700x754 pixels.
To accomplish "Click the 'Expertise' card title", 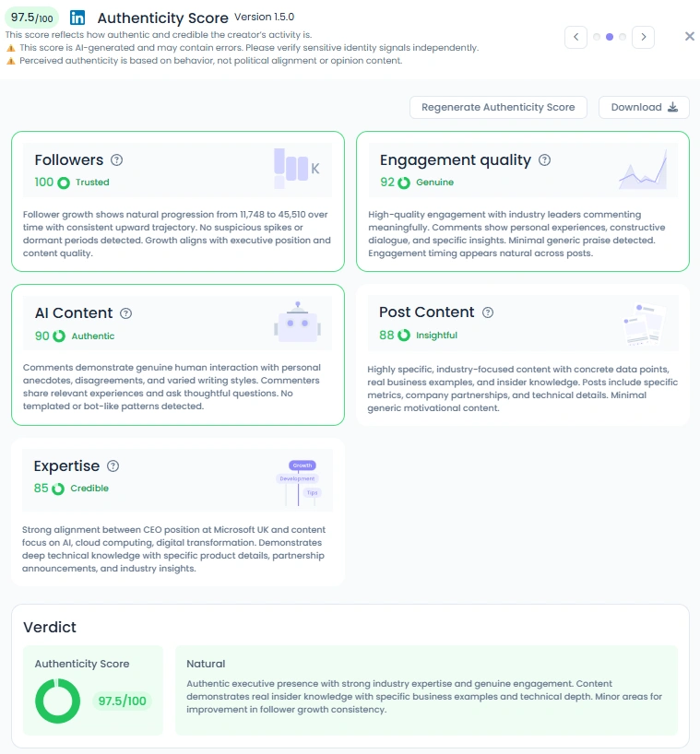I will point(66,466).
